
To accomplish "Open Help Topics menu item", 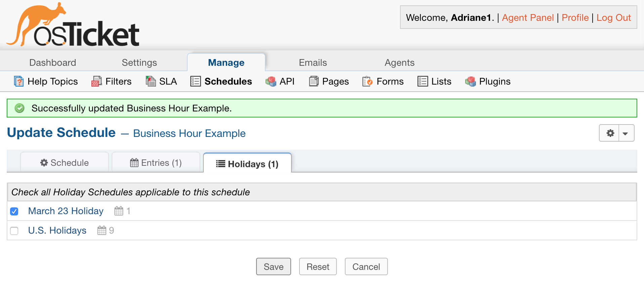I will 46,81.
